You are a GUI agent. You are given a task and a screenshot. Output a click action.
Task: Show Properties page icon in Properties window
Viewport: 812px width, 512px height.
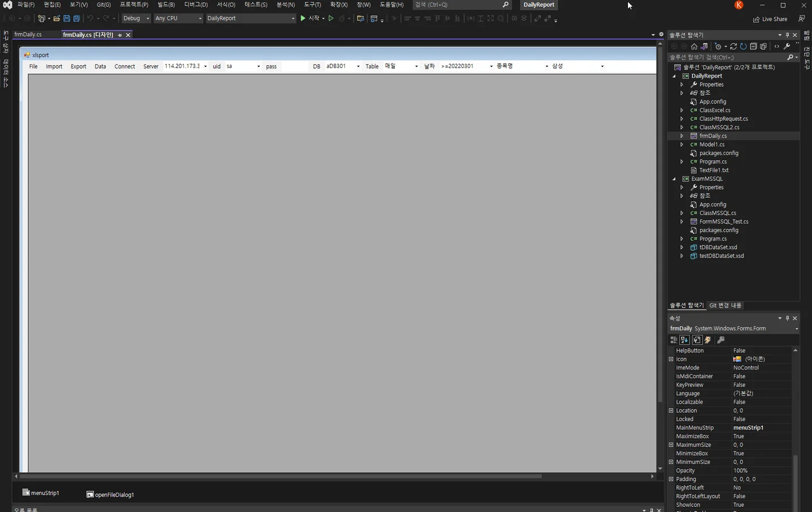(x=697, y=340)
